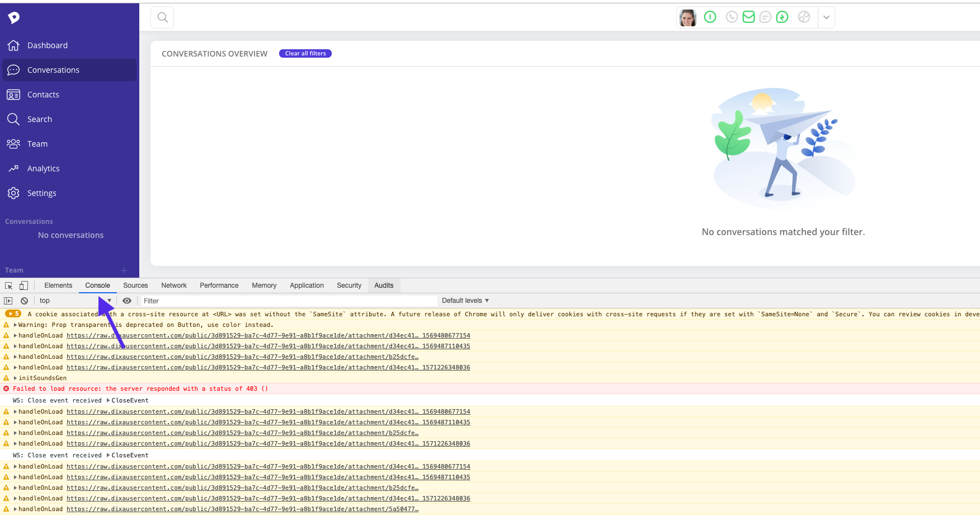Expand the initSoundsGen warning entry
This screenshot has height=515, width=980.
[16, 378]
